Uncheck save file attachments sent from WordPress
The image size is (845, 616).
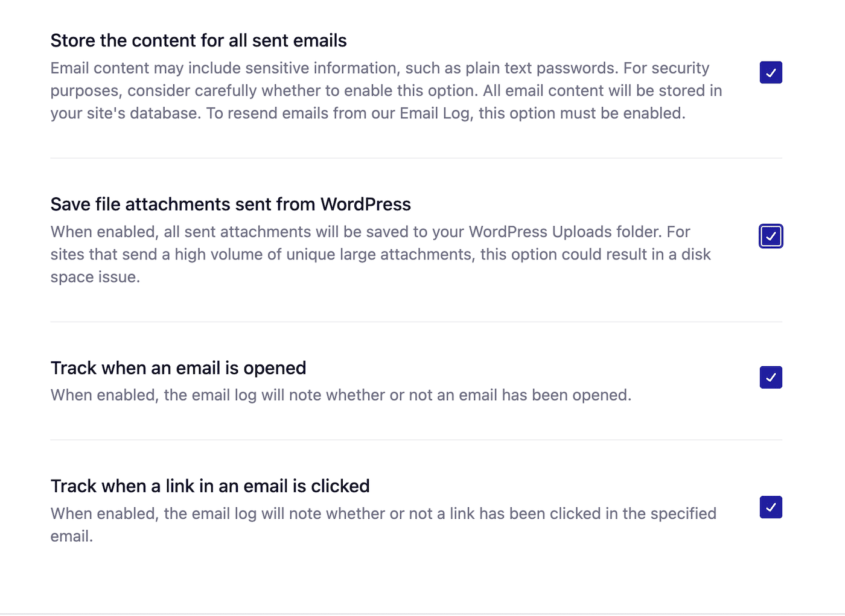click(771, 236)
